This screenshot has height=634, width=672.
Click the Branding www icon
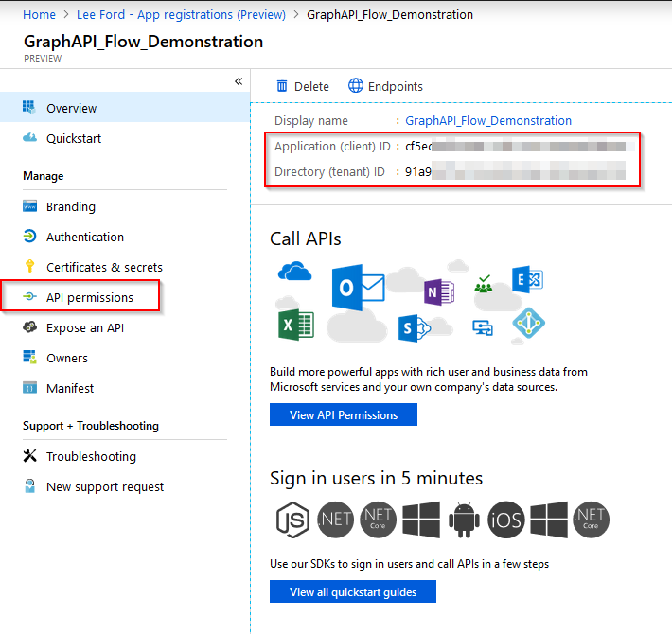tap(29, 206)
